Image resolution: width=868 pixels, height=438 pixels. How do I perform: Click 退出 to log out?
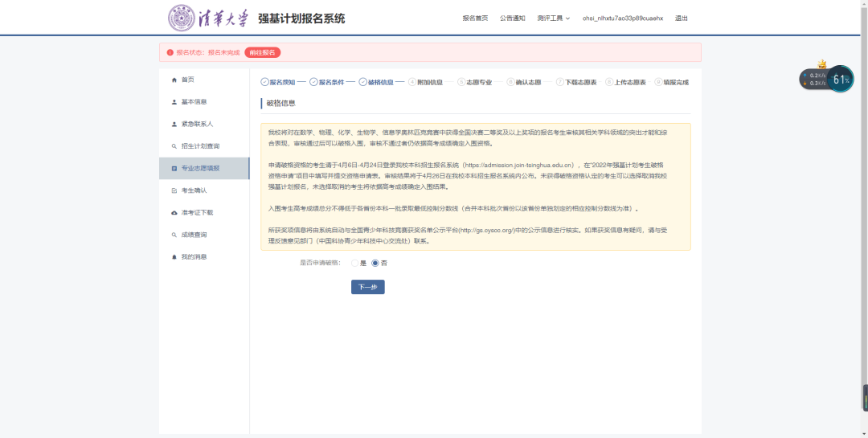pyautogui.click(x=682, y=18)
